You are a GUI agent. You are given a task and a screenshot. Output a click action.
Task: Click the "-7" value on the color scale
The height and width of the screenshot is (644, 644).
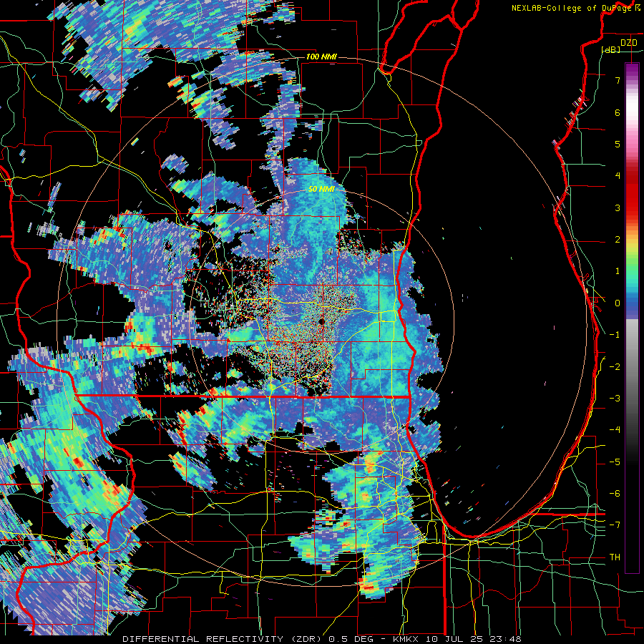615,525
